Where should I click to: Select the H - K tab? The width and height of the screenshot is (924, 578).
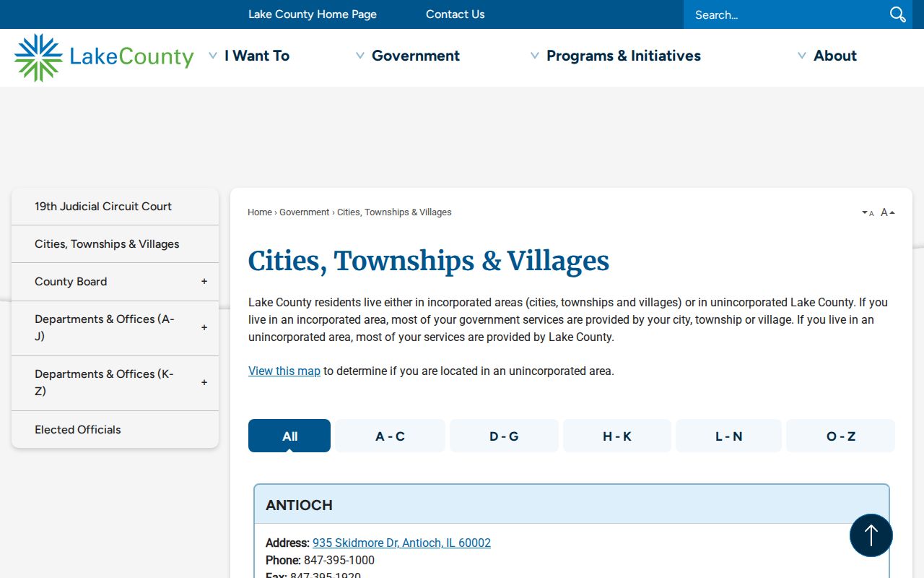pyautogui.click(x=617, y=436)
